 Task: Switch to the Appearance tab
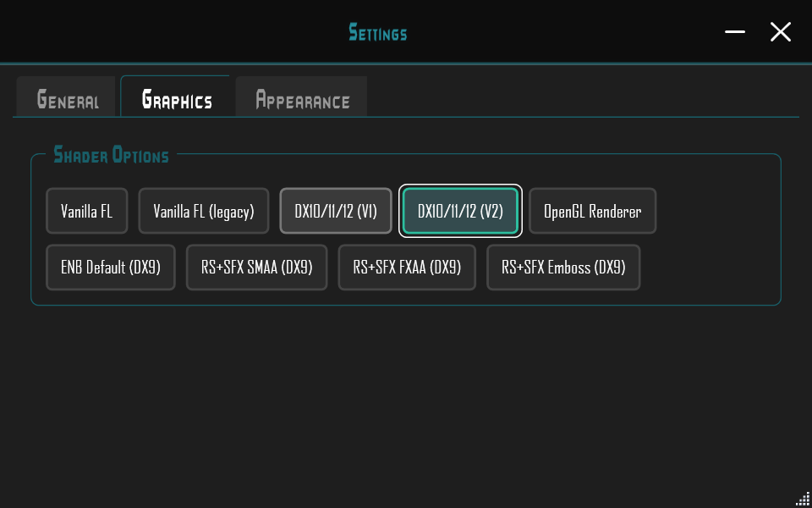(301, 97)
